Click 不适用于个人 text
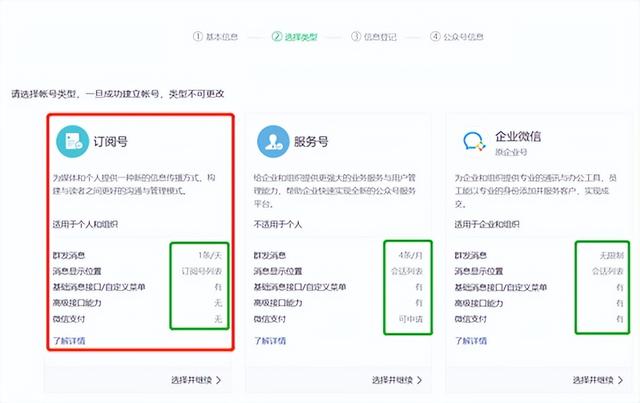 (x=278, y=224)
